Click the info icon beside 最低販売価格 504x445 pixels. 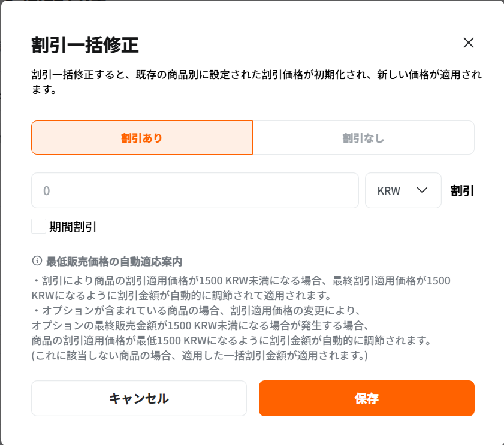37,261
